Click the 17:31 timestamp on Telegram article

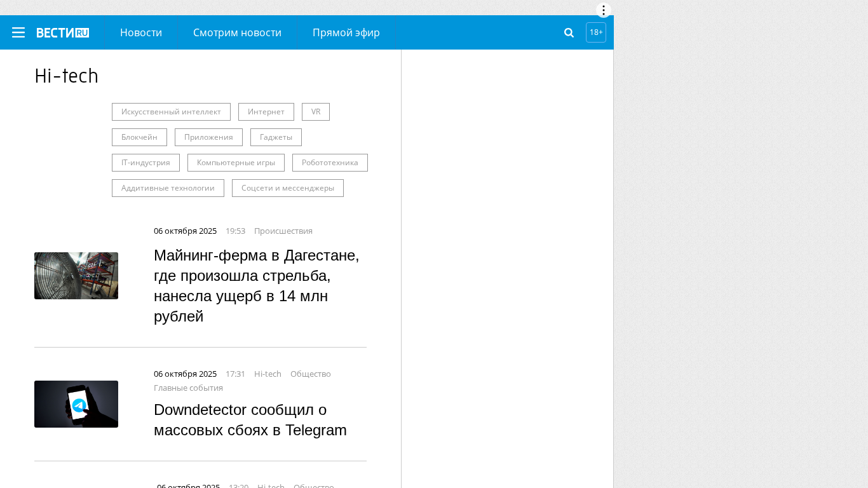235,374
